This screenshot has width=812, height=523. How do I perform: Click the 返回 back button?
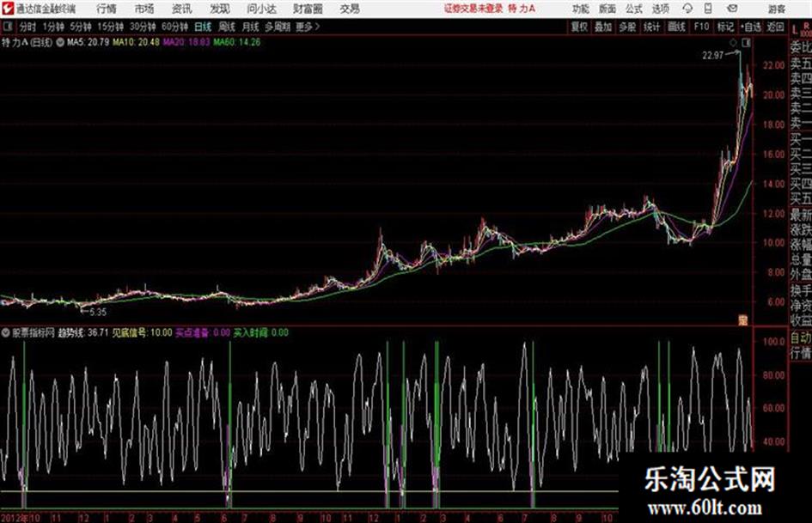[775, 27]
